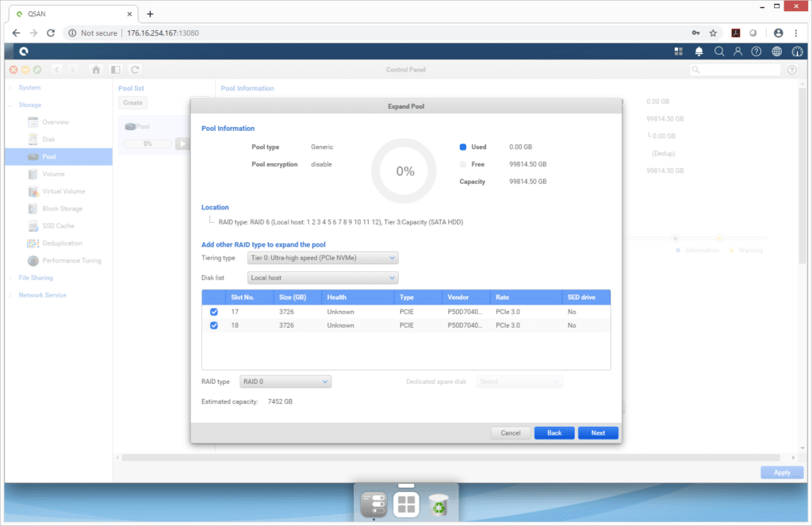Collapse the Storage section in sidebar
This screenshot has height=526, width=812.
(x=29, y=105)
